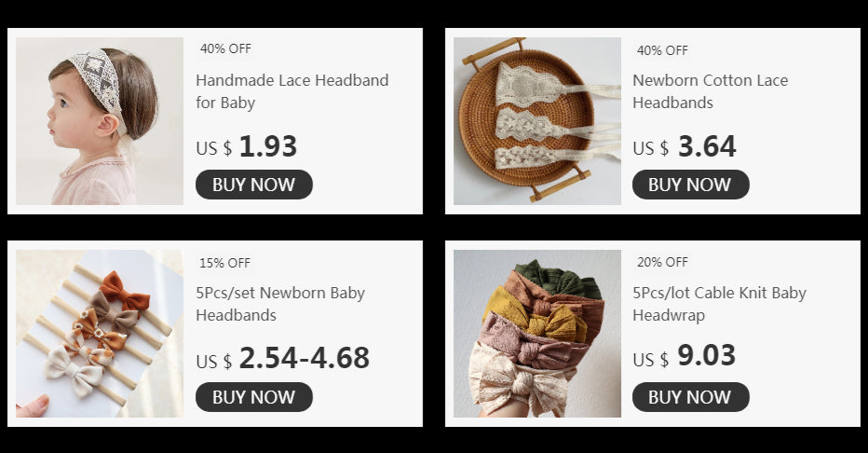Open the lace headbands on tray photo
Image resolution: width=868 pixels, height=453 pixels.
536,121
